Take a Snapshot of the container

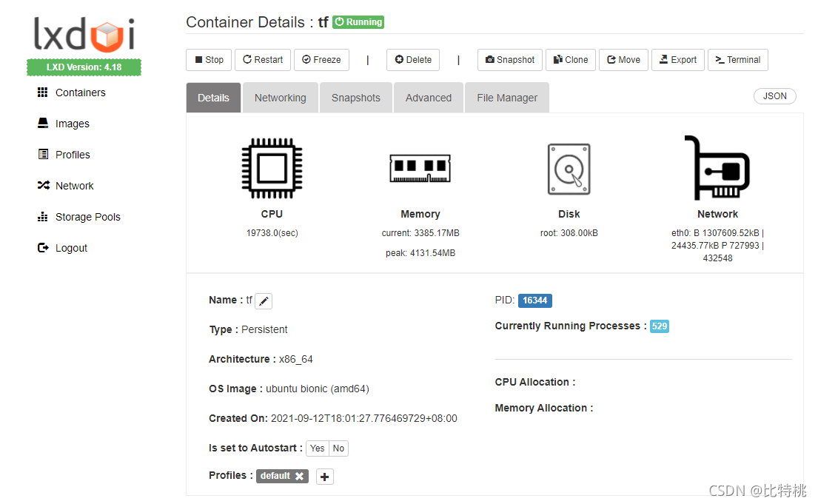(510, 59)
